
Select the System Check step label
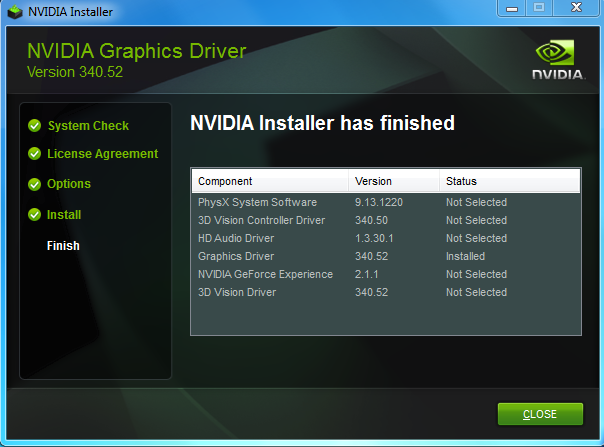pos(88,126)
